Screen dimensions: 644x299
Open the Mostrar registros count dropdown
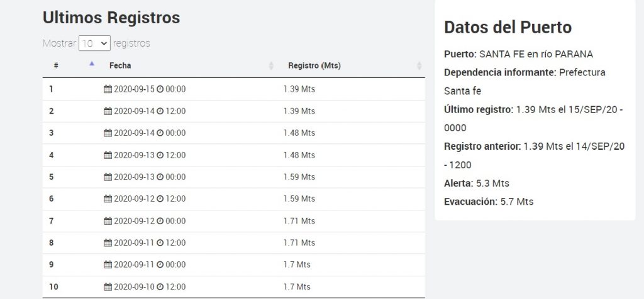(94, 43)
